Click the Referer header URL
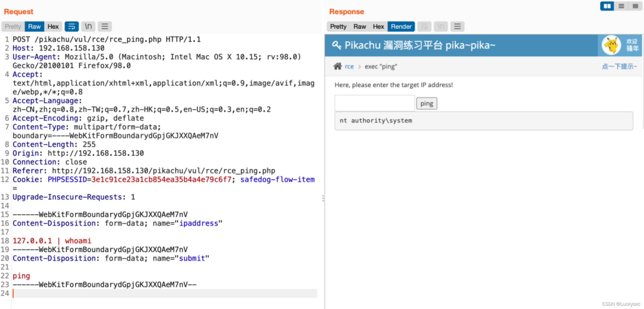 point(164,171)
